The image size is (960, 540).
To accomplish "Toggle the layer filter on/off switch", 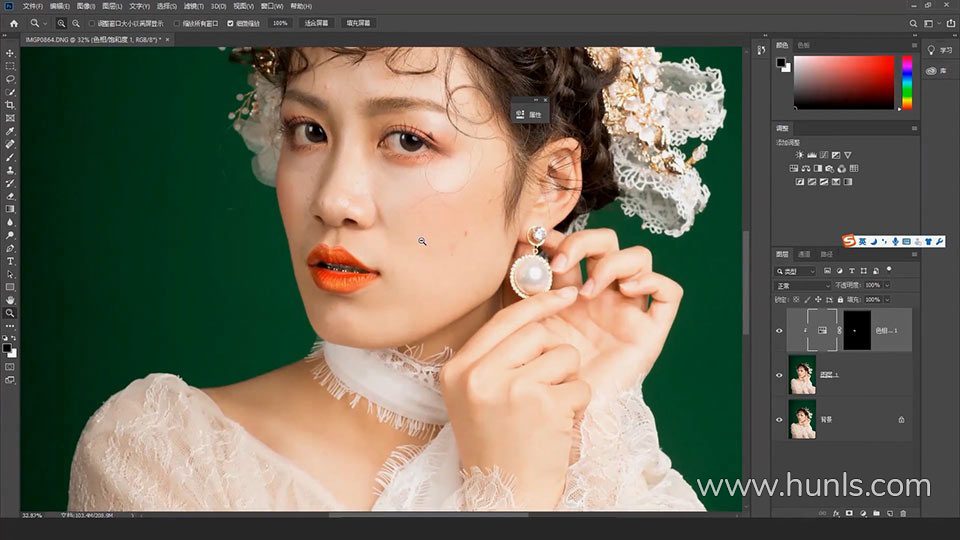I will 889,269.
